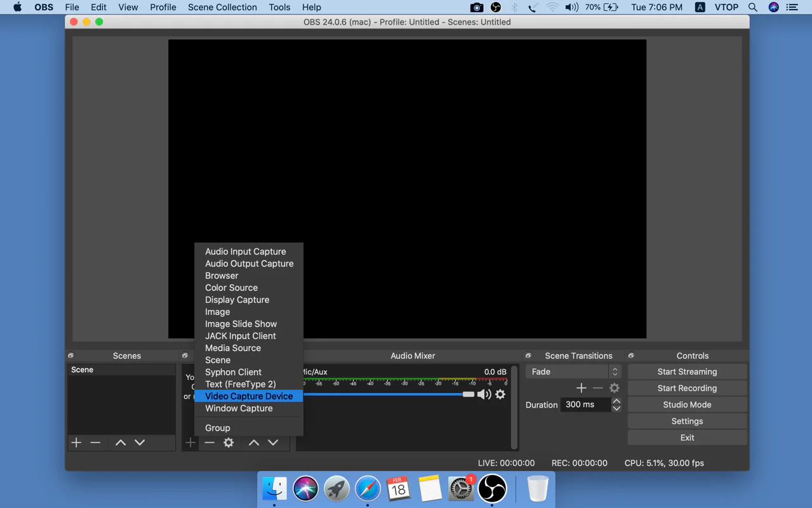812x508 pixels.
Task: Click Start Recording button
Action: tap(687, 388)
